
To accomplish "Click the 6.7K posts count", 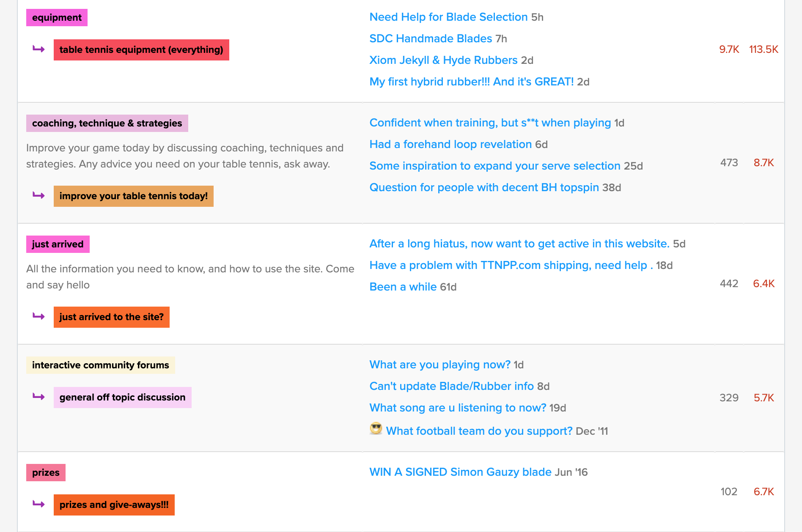I will click(764, 492).
